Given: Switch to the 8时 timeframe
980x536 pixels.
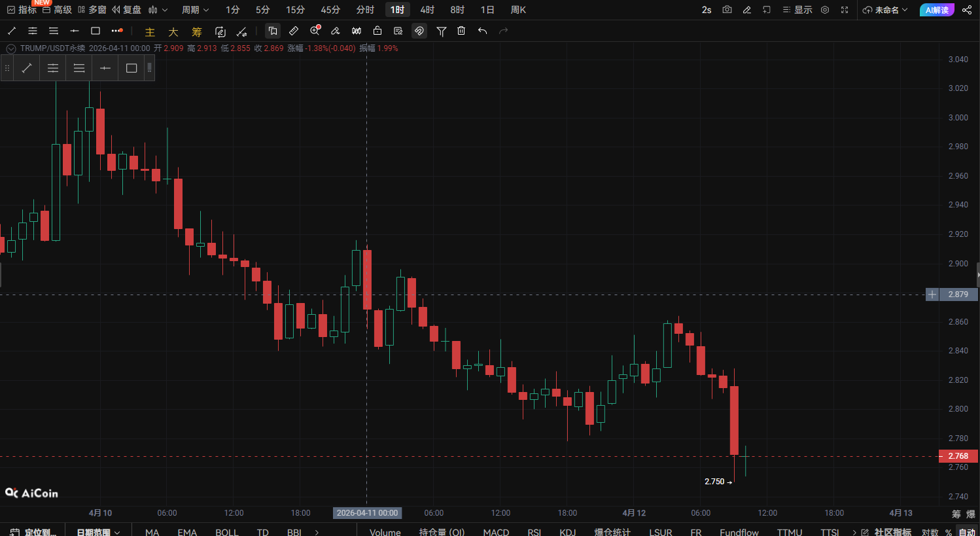Looking at the screenshot, I should tap(457, 10).
